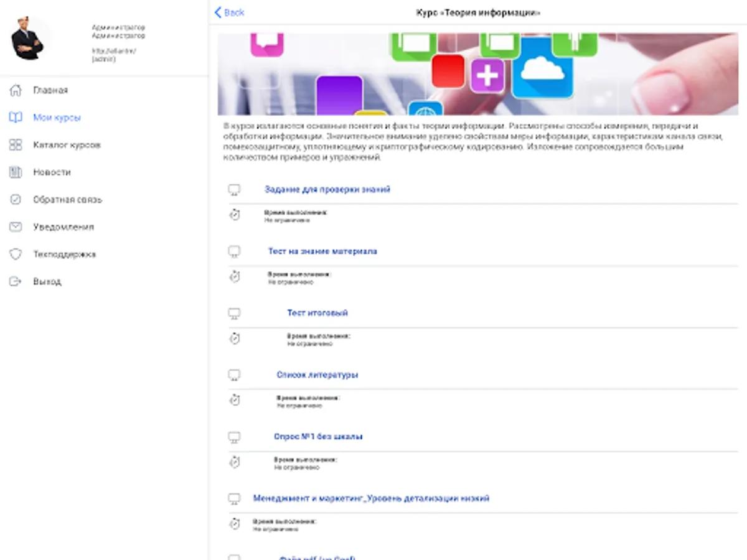Open Менеджмент и маркетинг course item
Screen dimensions: 747x560
click(x=371, y=498)
